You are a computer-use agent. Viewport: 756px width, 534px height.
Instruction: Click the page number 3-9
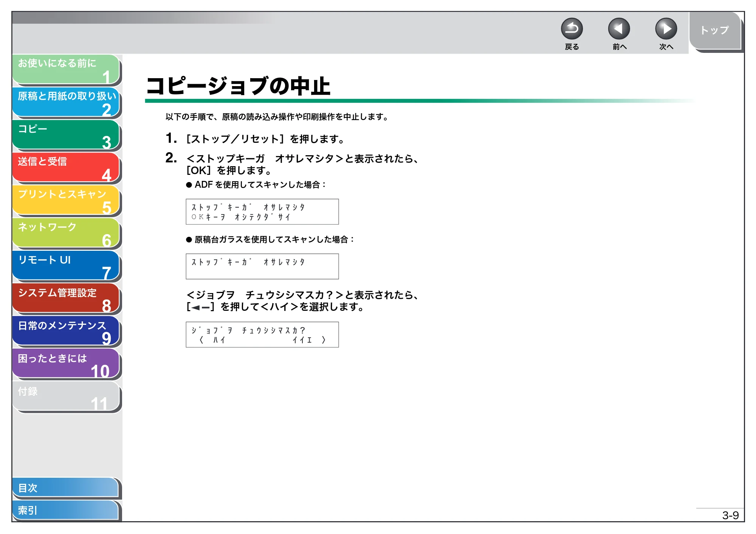(730, 515)
